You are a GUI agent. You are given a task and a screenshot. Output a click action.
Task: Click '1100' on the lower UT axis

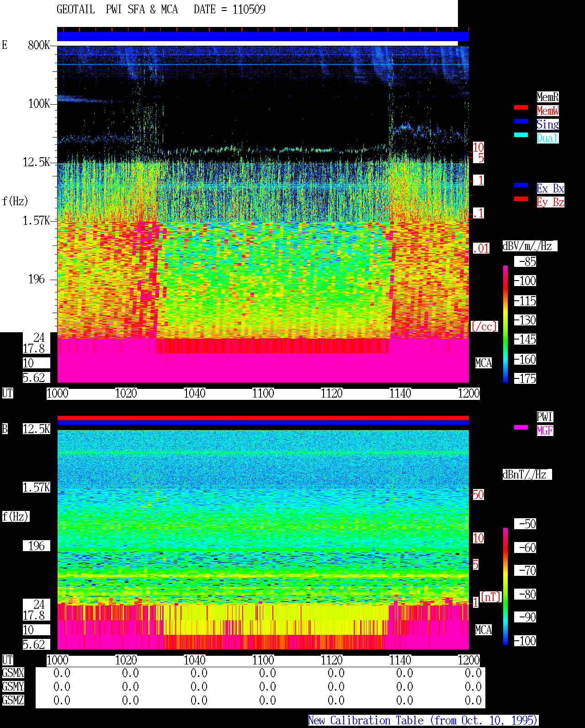(263, 660)
